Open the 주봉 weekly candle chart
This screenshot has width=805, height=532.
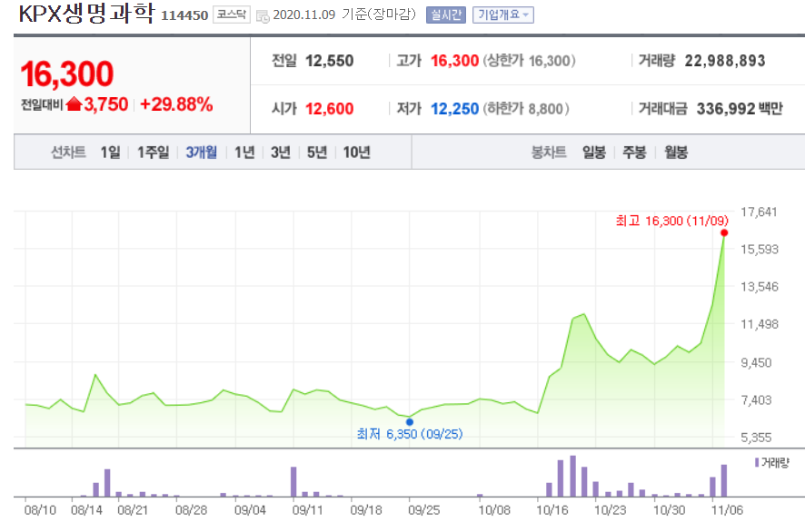634,153
